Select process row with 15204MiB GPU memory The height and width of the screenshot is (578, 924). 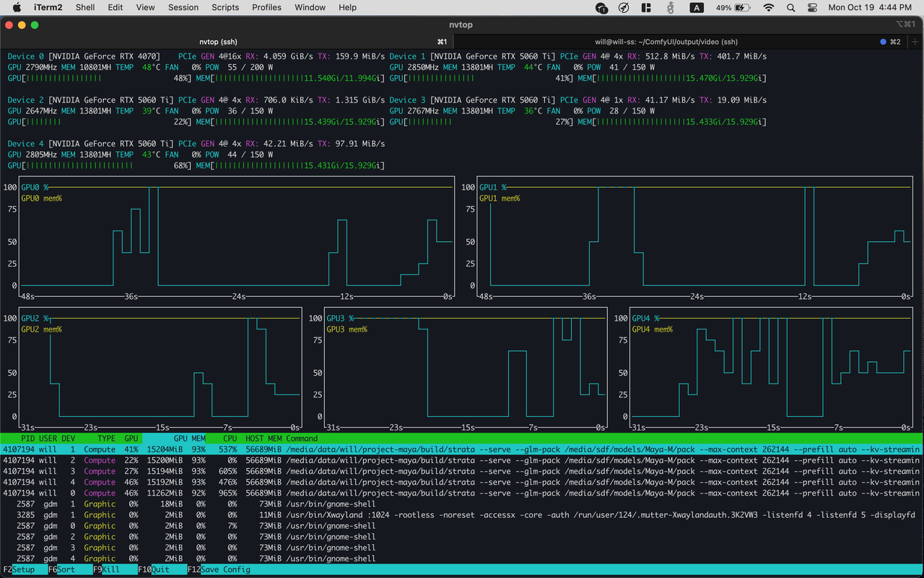click(x=462, y=449)
